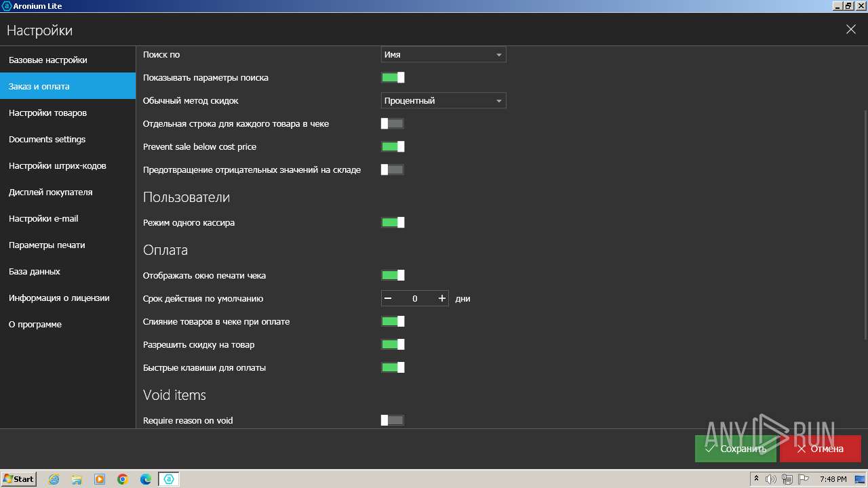Open Настройки e-mail section
Image resolution: width=868 pixels, height=488 pixels.
coord(68,218)
